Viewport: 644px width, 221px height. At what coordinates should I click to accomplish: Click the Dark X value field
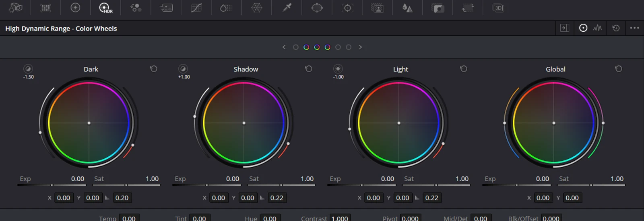tap(64, 198)
